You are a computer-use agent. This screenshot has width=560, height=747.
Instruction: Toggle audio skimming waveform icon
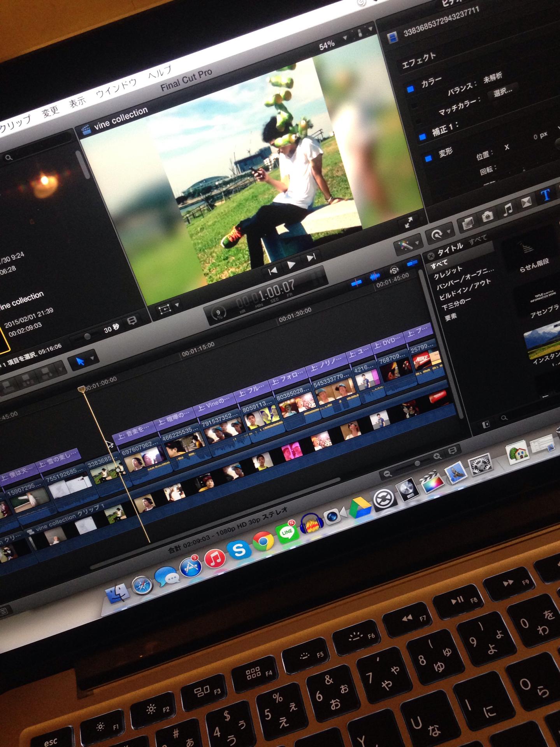pos(374,277)
